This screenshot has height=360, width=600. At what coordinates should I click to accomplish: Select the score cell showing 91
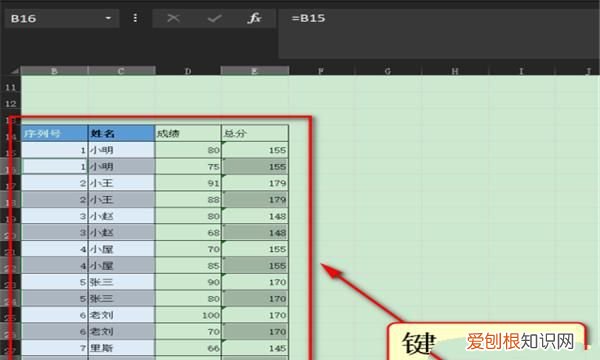point(188,183)
